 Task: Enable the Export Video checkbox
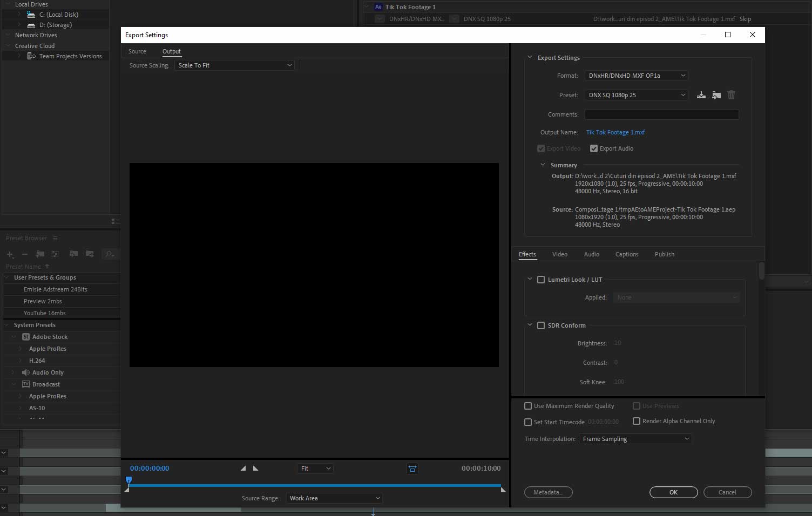(x=541, y=148)
